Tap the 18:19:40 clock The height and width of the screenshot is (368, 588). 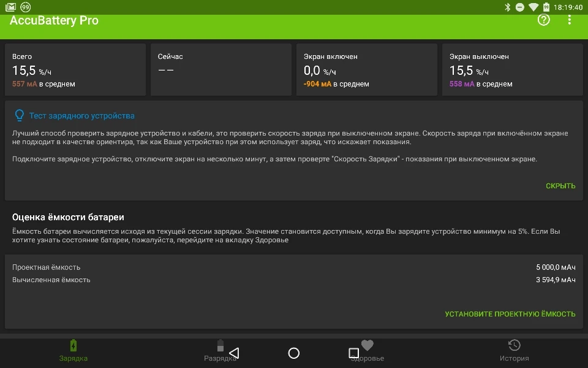(x=568, y=7)
